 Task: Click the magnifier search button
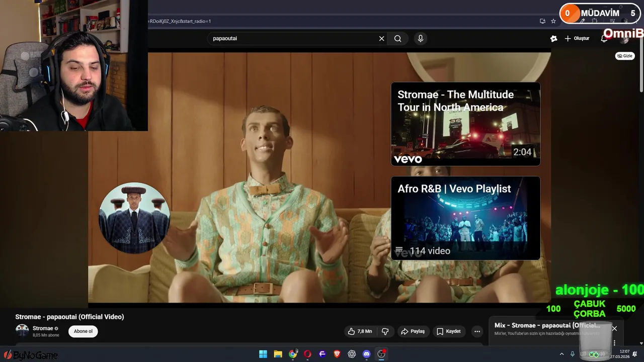[x=397, y=39]
